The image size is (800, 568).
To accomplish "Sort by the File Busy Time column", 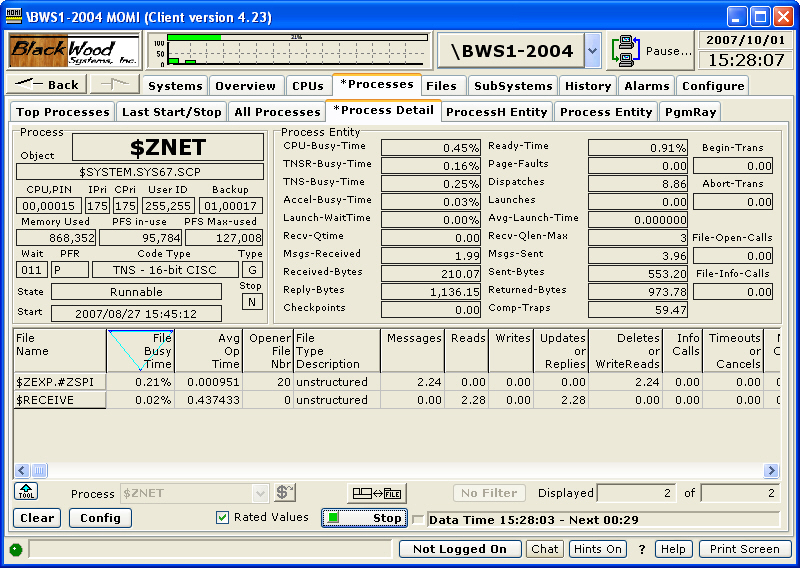I will pyautogui.click(x=140, y=351).
